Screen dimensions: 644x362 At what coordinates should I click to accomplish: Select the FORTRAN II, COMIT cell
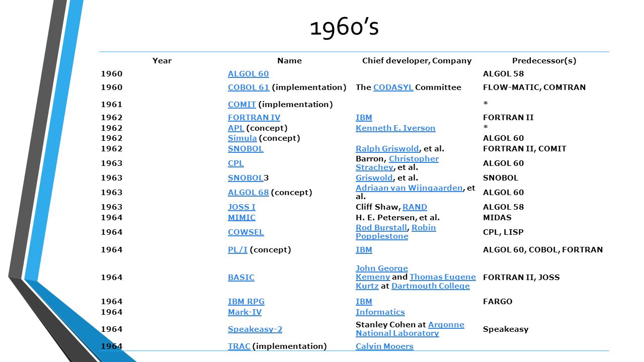(525, 149)
